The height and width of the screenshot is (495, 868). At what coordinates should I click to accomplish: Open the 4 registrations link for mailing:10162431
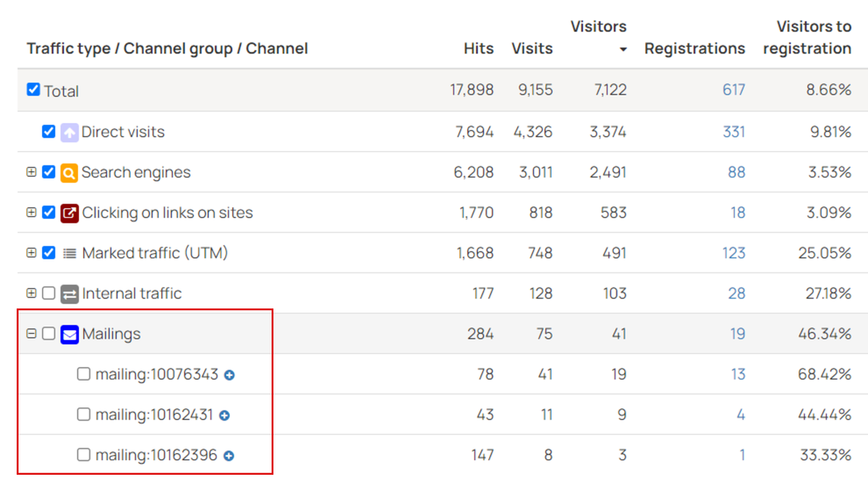tap(741, 416)
